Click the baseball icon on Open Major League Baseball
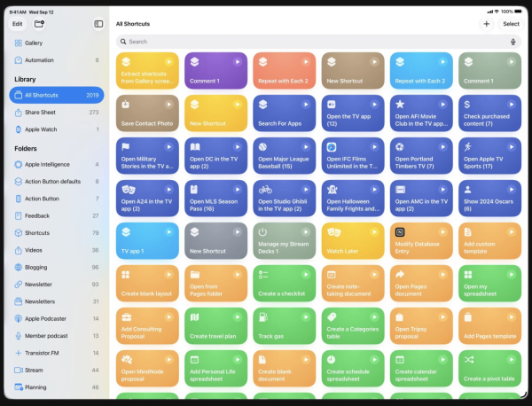This screenshot has width=532, height=406. pyautogui.click(x=262, y=147)
